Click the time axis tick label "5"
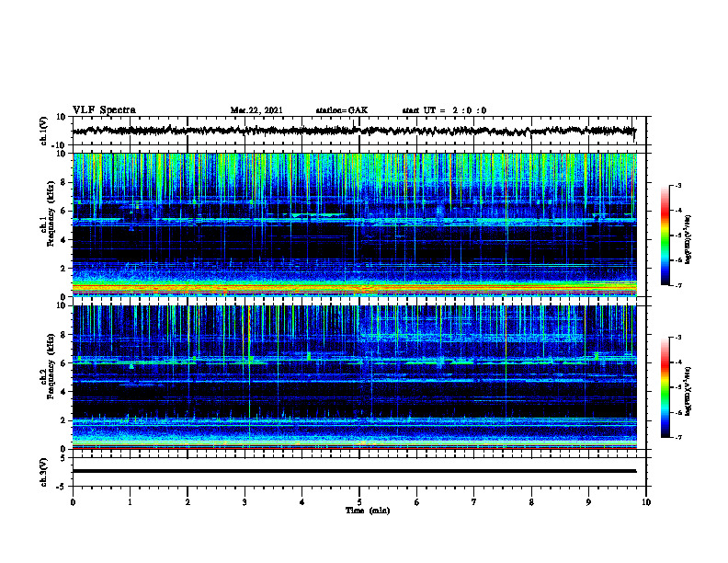Viewport: 728px width, 563px height. tap(359, 502)
